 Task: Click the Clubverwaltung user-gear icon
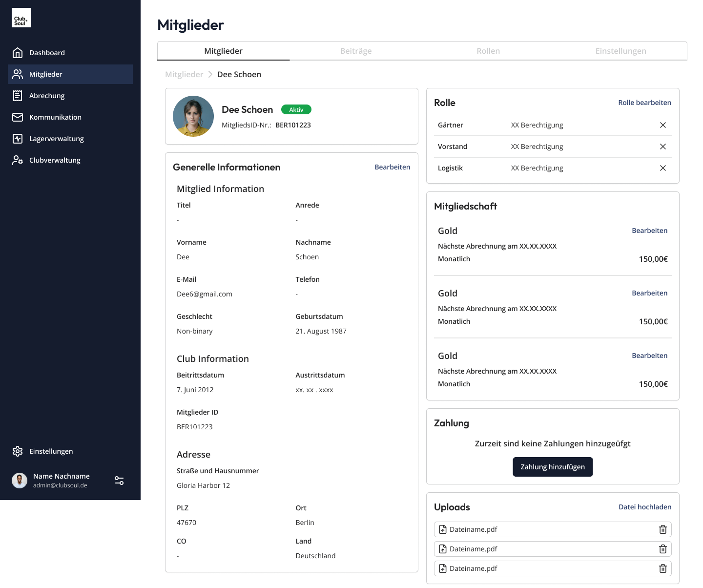click(x=18, y=160)
